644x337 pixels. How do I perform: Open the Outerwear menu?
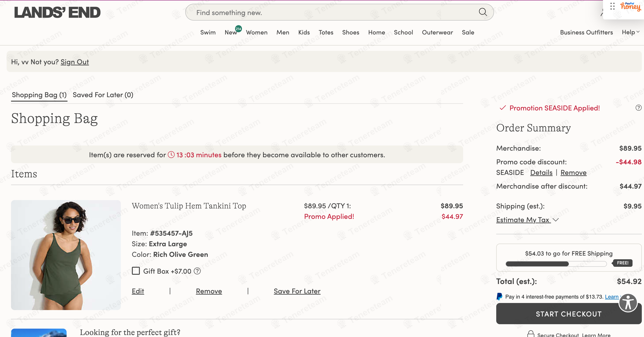pyautogui.click(x=437, y=32)
